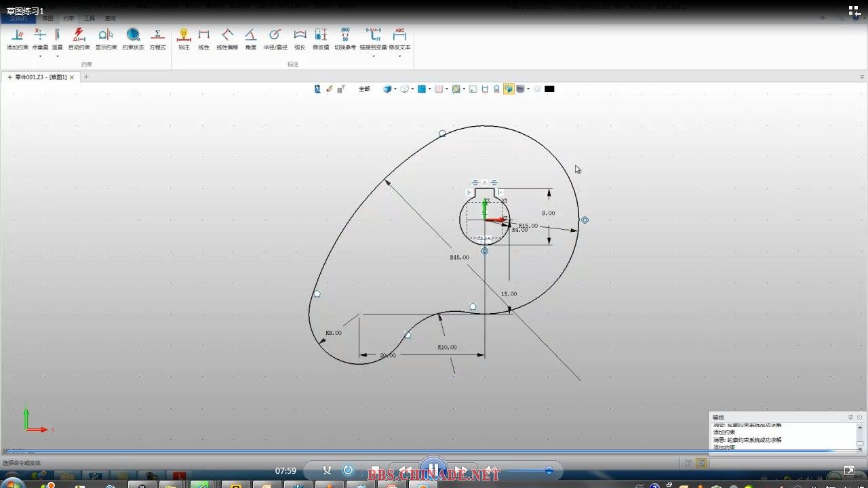
Task: Click the fast forward playback button
Action: (x=460, y=470)
